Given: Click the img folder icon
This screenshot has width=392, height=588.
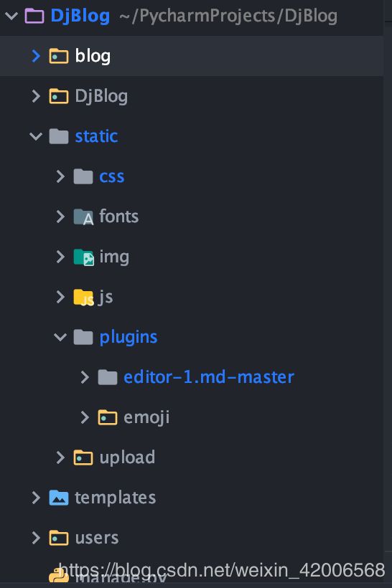Looking at the screenshot, I should 83,257.
